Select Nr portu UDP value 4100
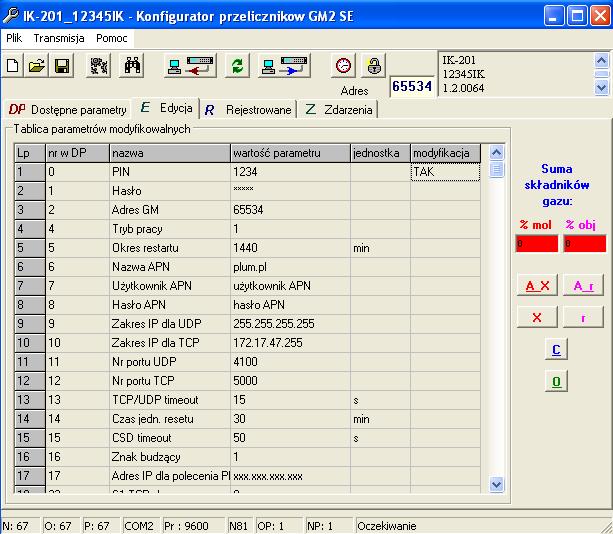This screenshot has width=613, height=534. [x=290, y=362]
